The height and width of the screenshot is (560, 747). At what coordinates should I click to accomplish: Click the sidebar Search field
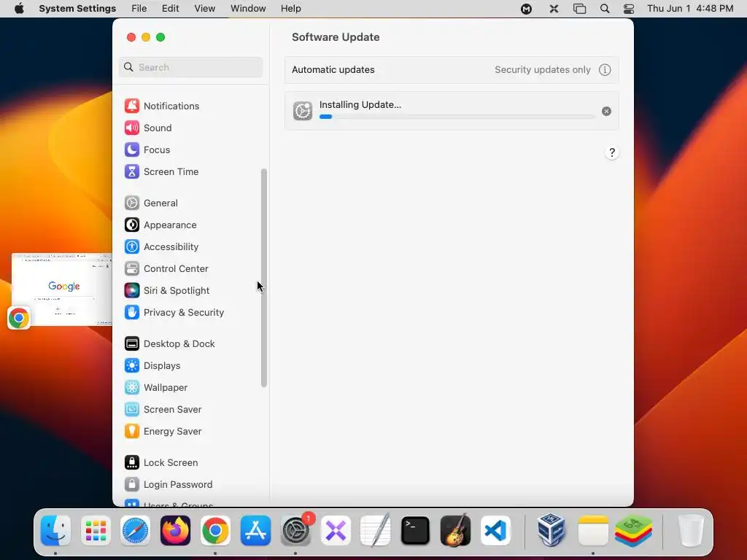190,67
